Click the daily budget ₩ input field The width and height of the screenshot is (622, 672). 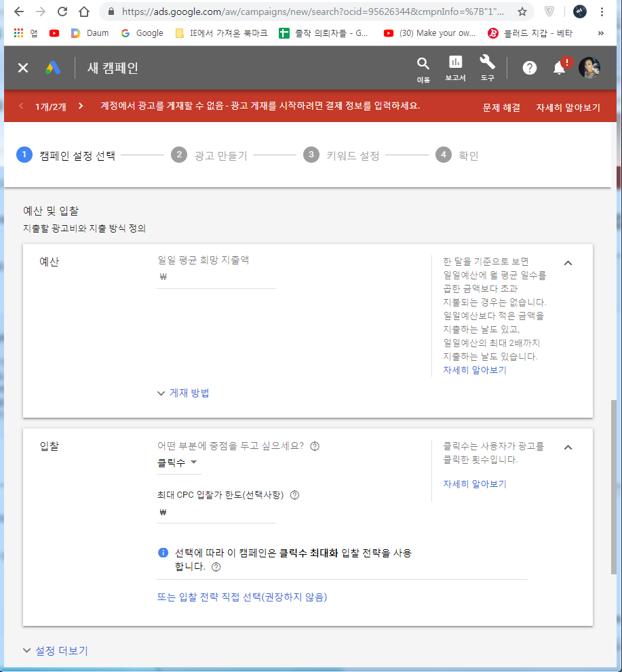point(216,277)
